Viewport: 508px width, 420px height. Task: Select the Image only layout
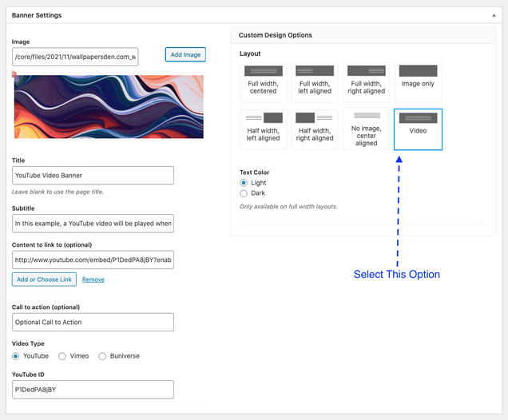click(x=418, y=82)
